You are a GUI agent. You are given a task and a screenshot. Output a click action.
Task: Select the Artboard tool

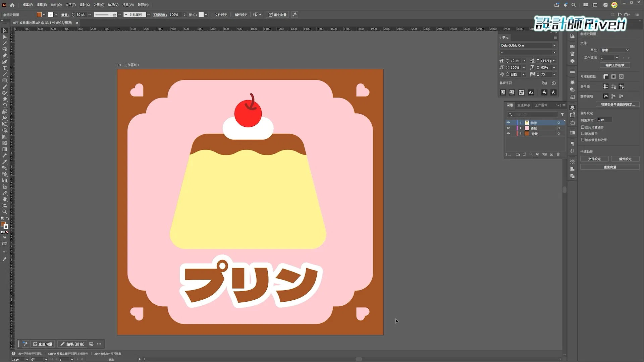[5, 187]
